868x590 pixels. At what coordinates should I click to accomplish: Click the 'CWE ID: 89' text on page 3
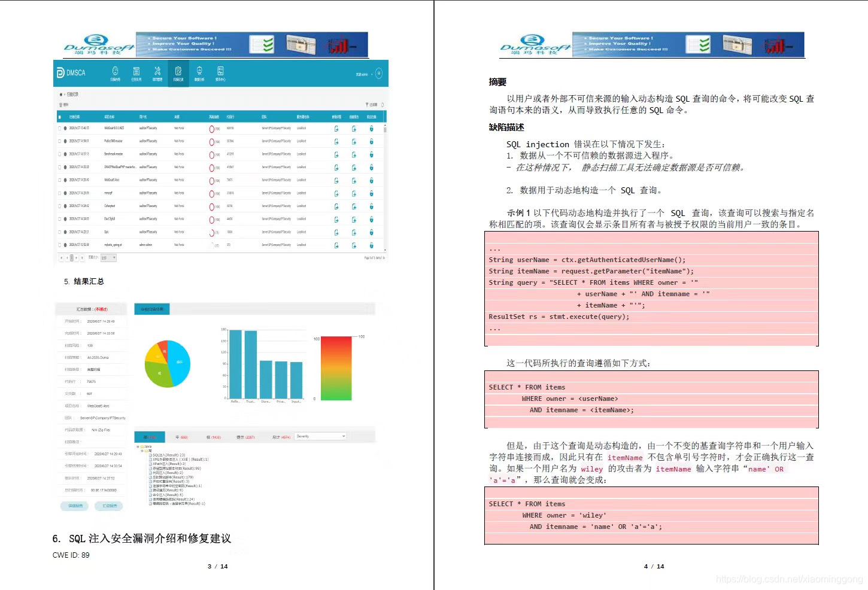71,555
